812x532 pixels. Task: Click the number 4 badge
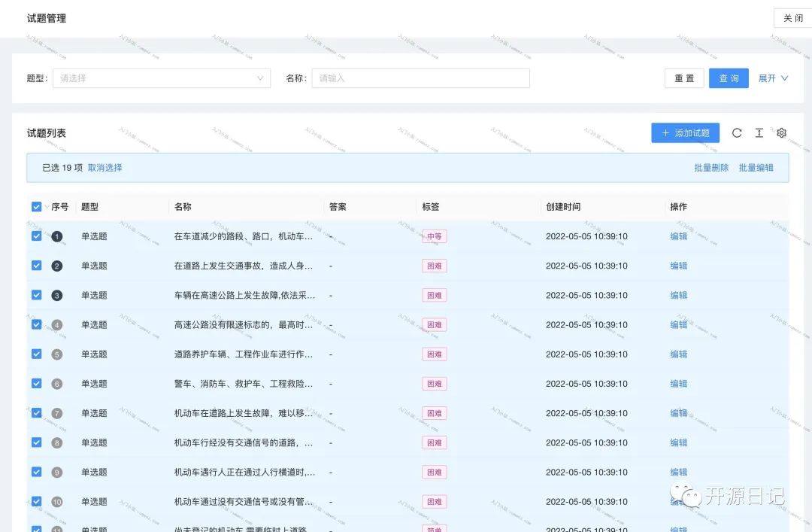pyautogui.click(x=57, y=325)
